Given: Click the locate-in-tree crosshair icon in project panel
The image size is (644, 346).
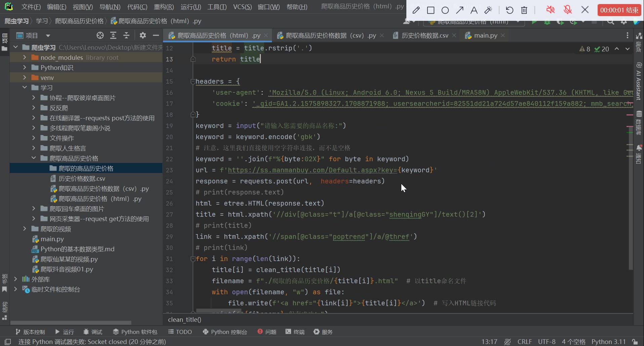Looking at the screenshot, I should click(100, 36).
